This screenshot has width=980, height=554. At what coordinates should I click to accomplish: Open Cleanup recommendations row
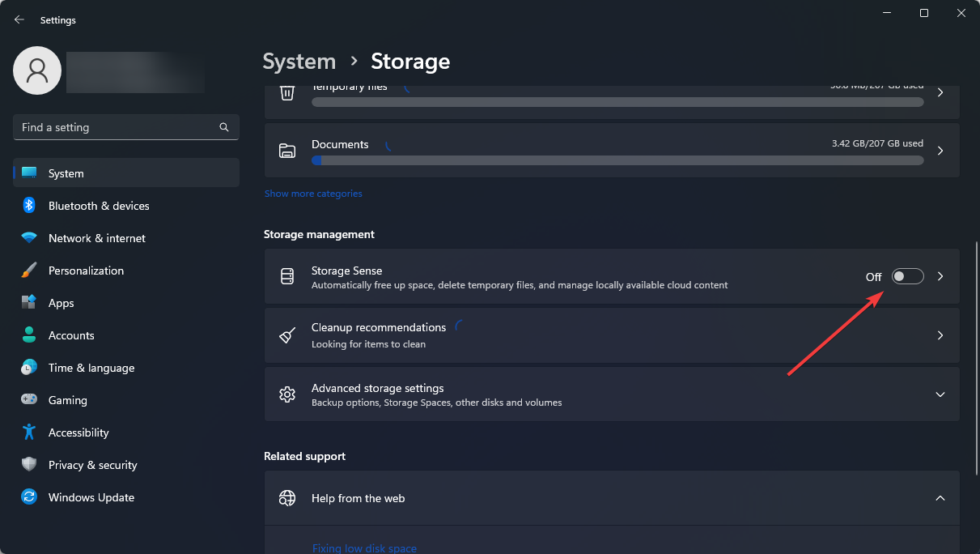(x=612, y=335)
